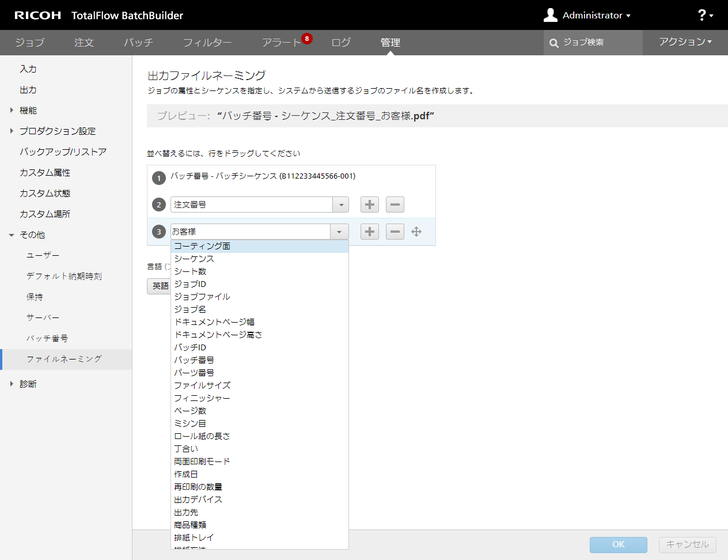Expand the 診断 sidebar section
728x560 pixels.
point(12,384)
